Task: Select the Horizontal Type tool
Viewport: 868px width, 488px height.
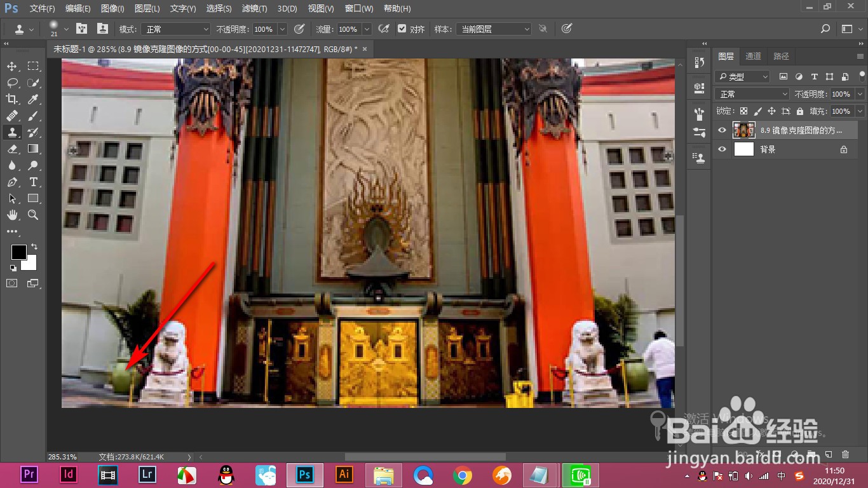Action: (33, 182)
